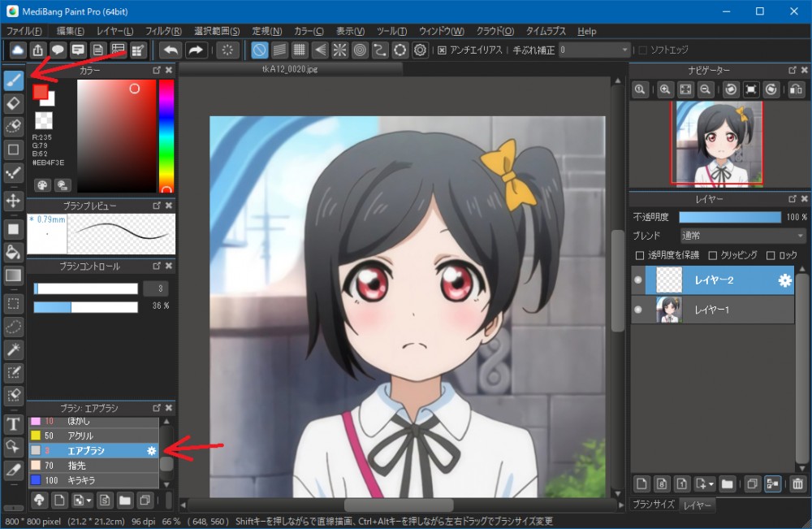The image size is (812, 529).
Task: Click the canvas horizontal scrollbar
Action: coord(400,505)
